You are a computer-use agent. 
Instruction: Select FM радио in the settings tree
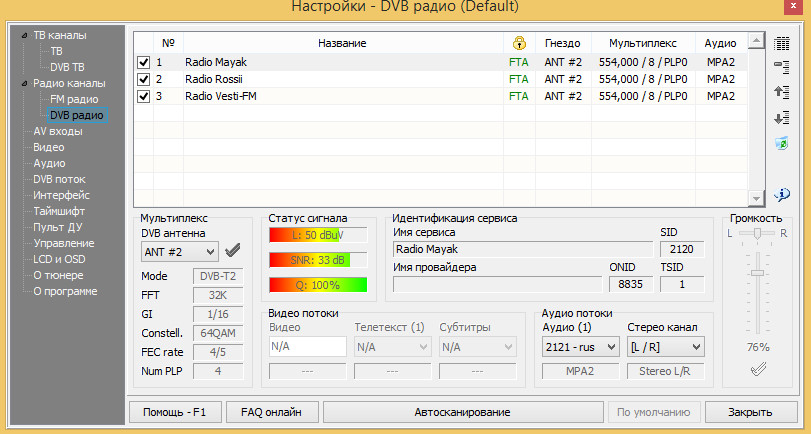[74, 100]
